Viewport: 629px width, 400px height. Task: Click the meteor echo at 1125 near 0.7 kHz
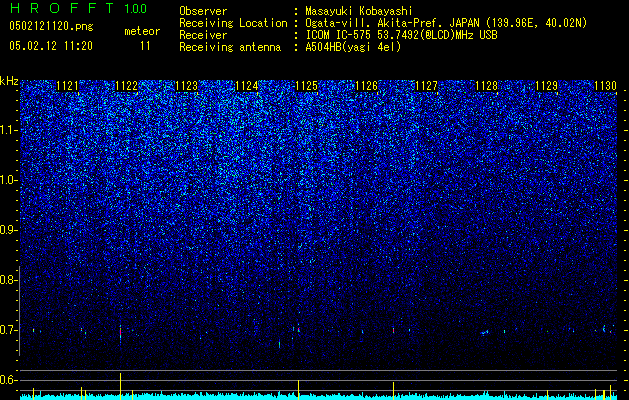pos(298,329)
